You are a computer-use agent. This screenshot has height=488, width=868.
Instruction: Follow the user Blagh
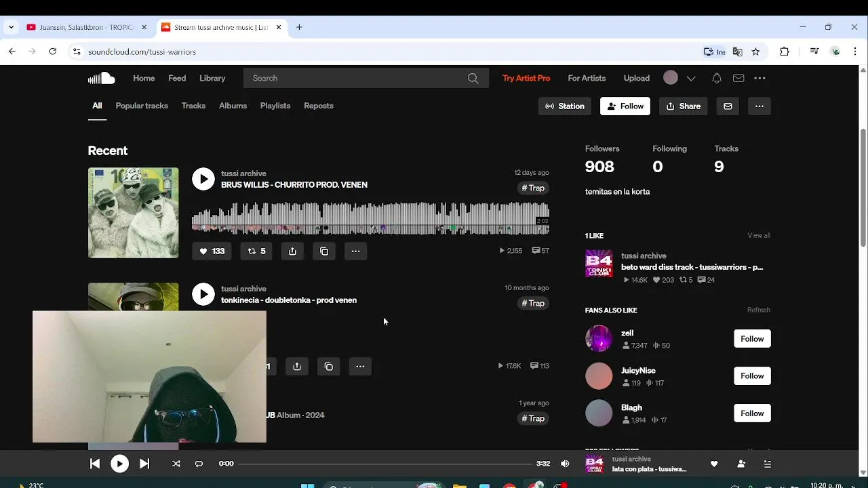coord(752,413)
